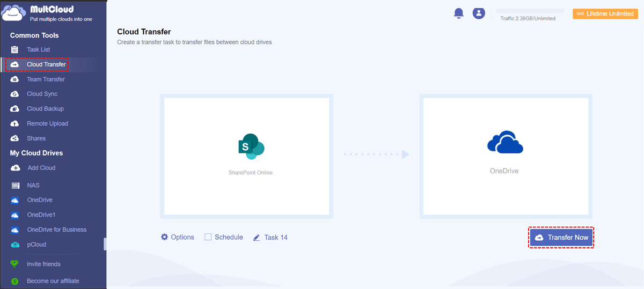Open the Task List icon

[x=15, y=49]
